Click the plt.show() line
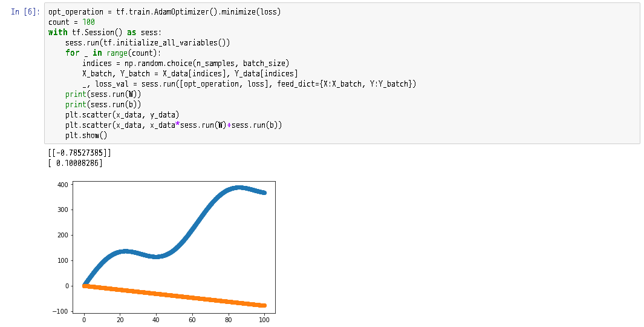Screen dimensions: 644x327 pos(86,135)
